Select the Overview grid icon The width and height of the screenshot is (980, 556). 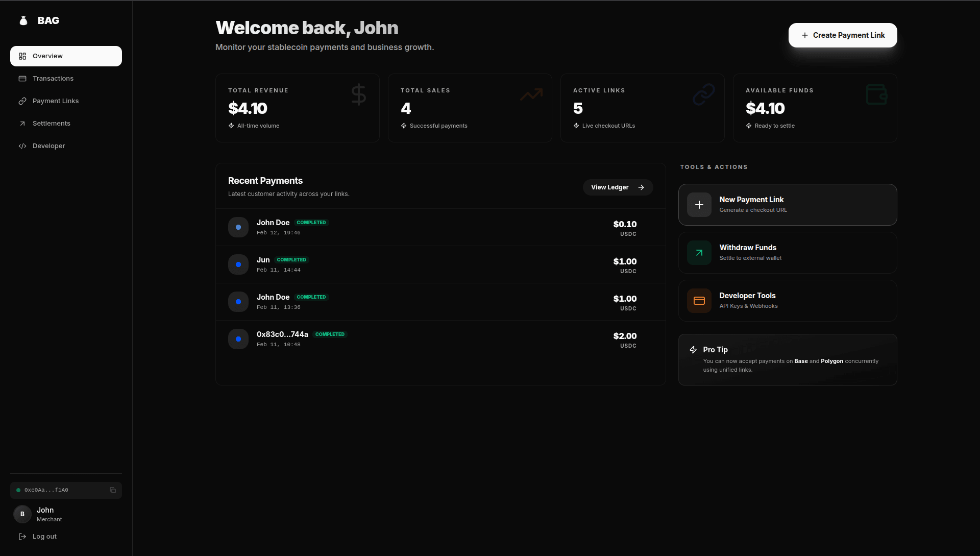point(22,56)
